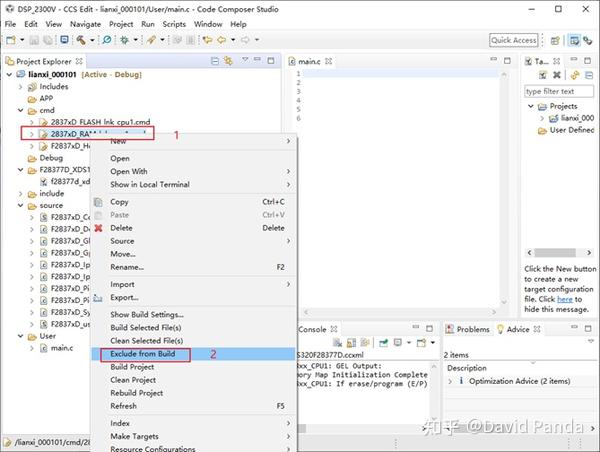
Task: Expand Optimization Advice item
Action: pos(452,381)
